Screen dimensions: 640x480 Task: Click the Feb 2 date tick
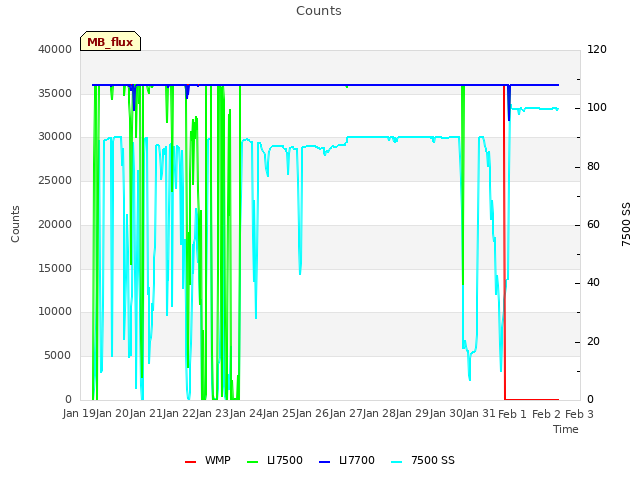[547, 414]
